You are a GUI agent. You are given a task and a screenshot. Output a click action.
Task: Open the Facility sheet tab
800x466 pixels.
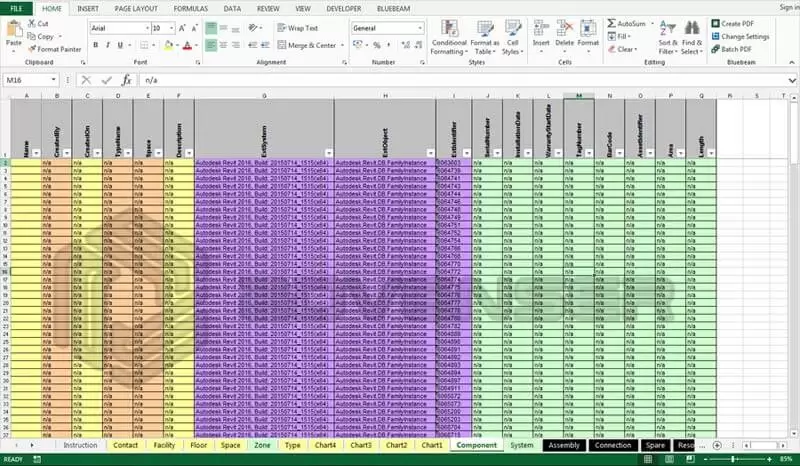(x=164, y=445)
